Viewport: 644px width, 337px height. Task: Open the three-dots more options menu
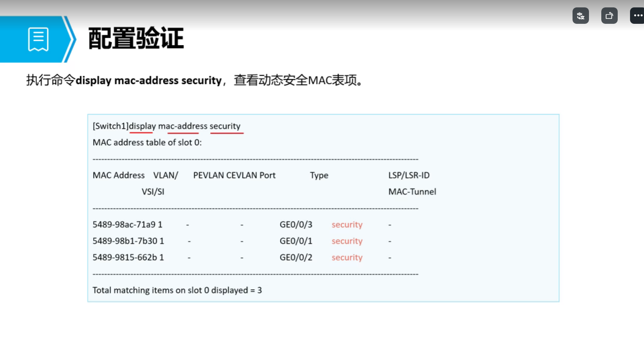(637, 16)
